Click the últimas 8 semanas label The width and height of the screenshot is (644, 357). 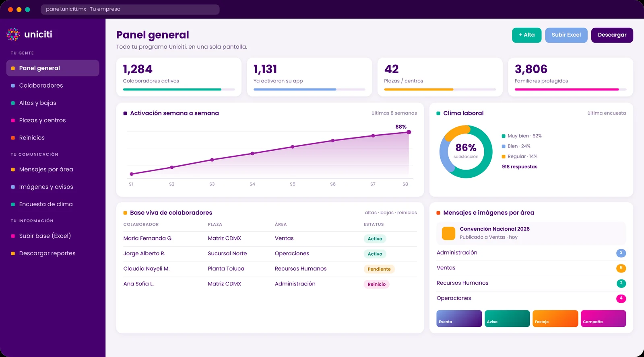click(394, 113)
